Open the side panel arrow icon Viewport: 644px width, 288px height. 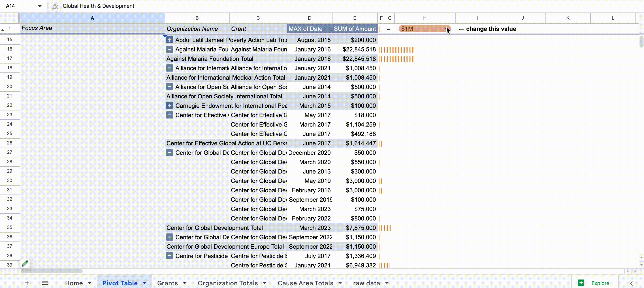tap(631, 283)
